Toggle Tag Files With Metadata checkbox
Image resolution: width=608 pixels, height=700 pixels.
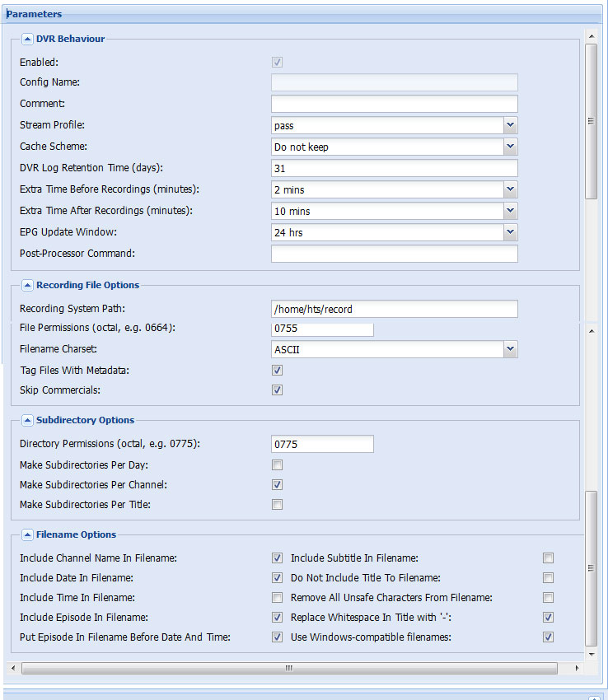coord(277,370)
